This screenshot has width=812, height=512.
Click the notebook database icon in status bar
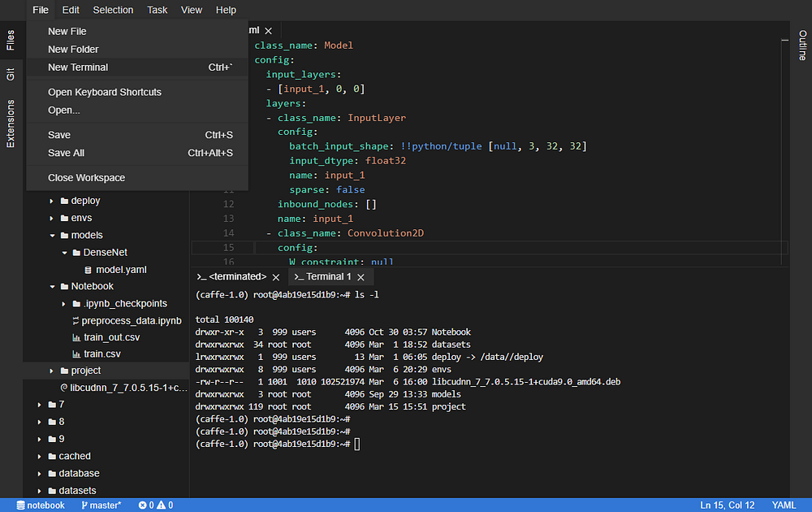[20, 505]
